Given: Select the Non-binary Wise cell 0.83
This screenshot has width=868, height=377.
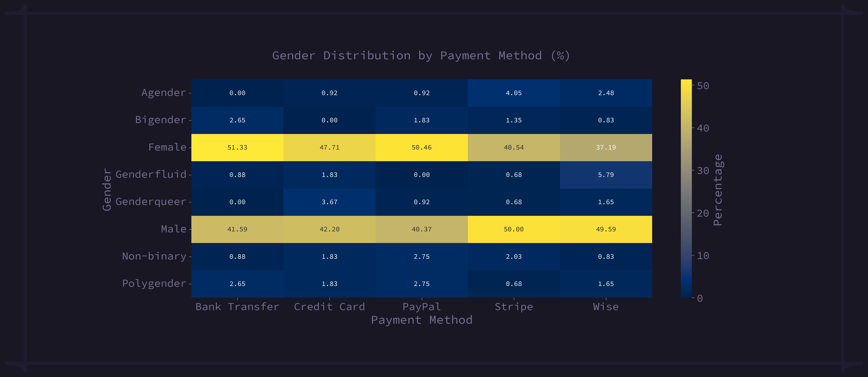Looking at the screenshot, I should [x=606, y=256].
